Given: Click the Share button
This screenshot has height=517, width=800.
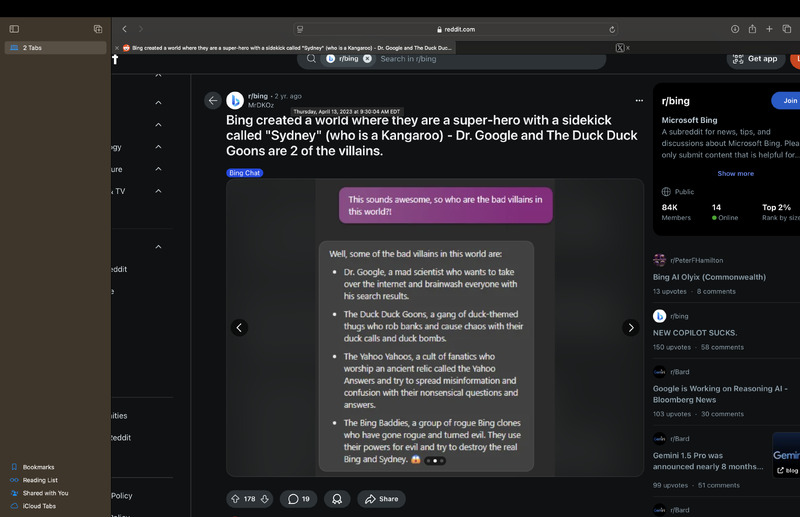Looking at the screenshot, I should click(381, 499).
